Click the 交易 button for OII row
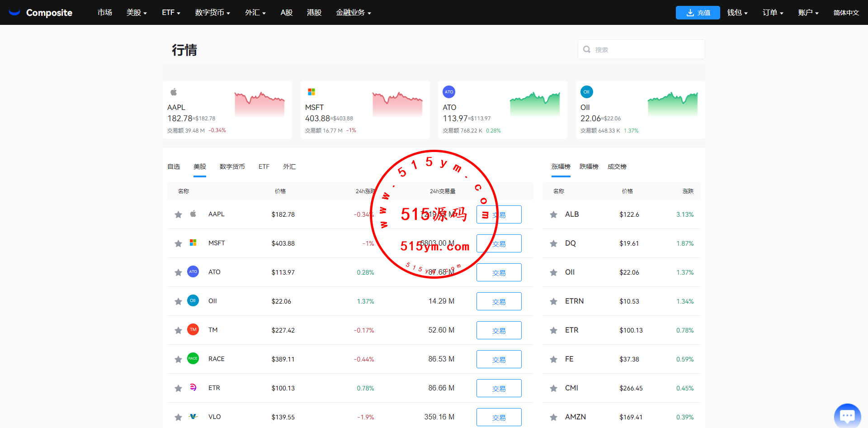This screenshot has width=868, height=428. pos(499,301)
